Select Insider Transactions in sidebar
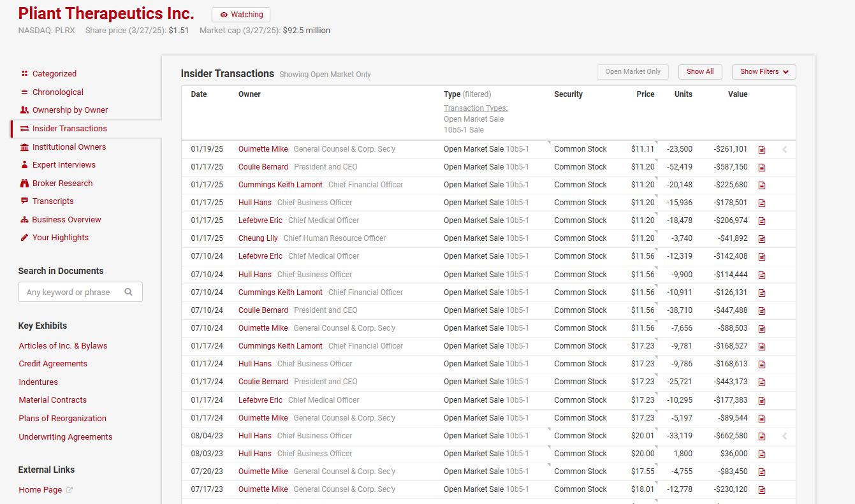The height and width of the screenshot is (504, 855). click(69, 129)
